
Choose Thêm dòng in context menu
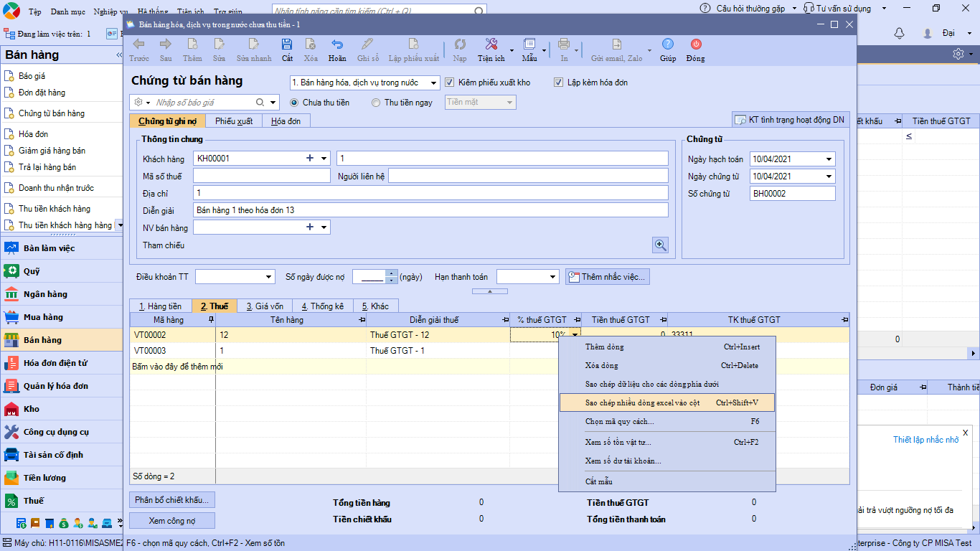pos(667,347)
